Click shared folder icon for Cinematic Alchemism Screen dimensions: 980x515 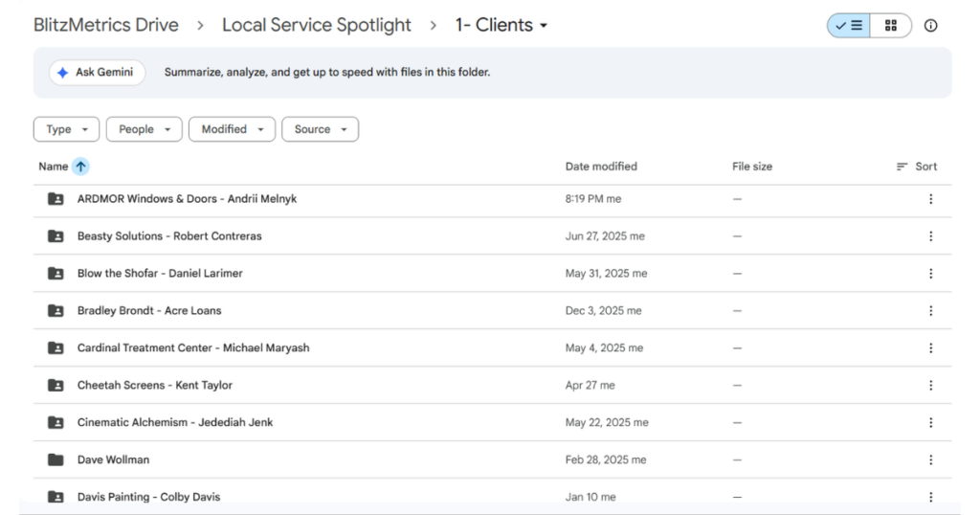[x=56, y=422]
